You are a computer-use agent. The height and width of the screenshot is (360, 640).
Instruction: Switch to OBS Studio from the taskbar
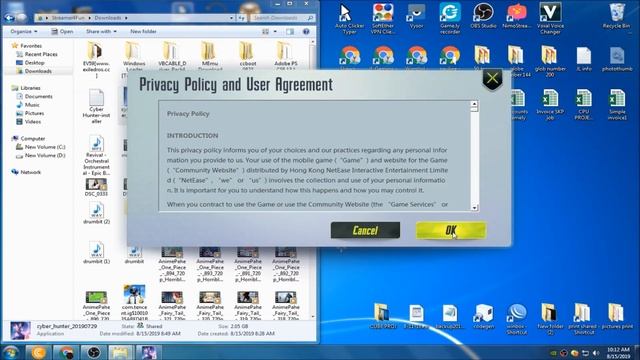click(x=93, y=352)
